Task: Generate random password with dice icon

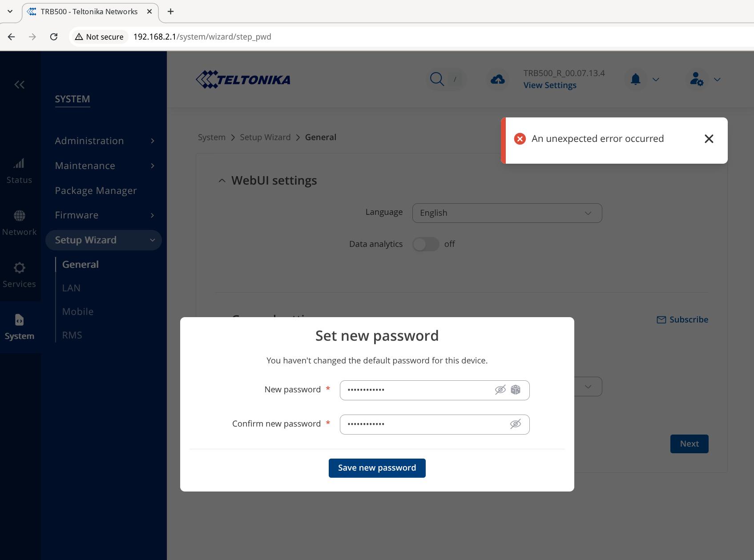Action: point(516,390)
